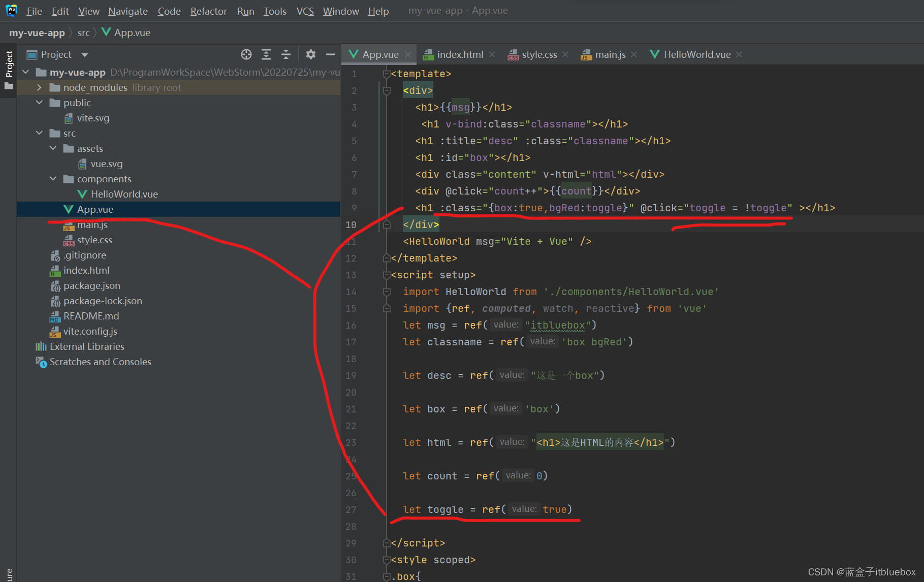Click the Edit menu
The image size is (924, 582).
point(60,11)
